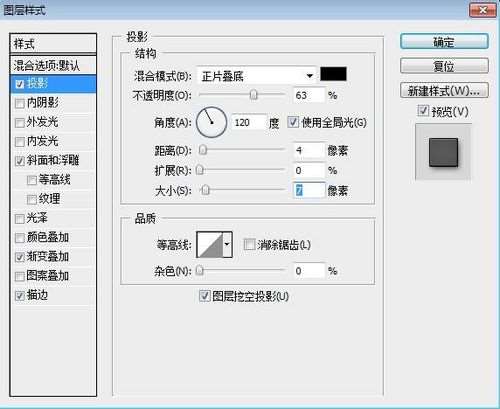Click the angle dial control

point(212,122)
